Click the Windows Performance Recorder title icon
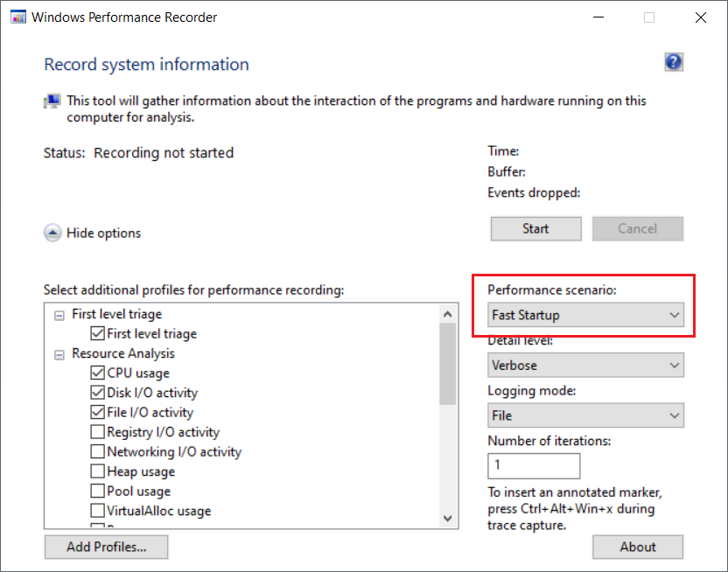This screenshot has width=728, height=572. [x=18, y=17]
